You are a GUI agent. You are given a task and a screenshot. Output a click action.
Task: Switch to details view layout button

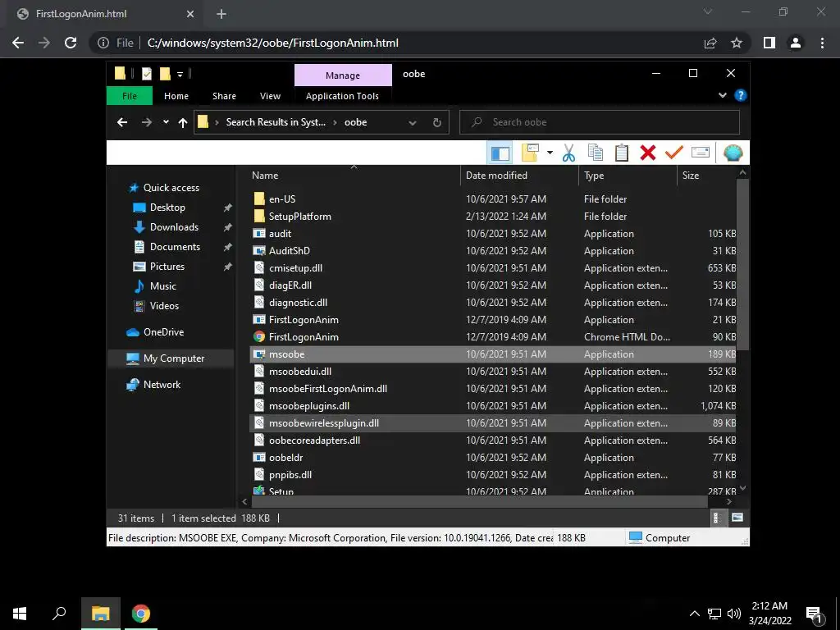coord(717,518)
